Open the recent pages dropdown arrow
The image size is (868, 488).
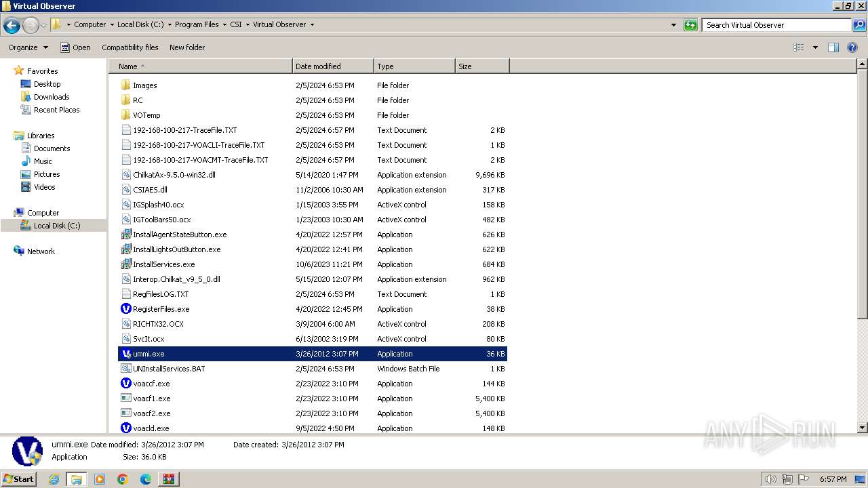(43, 25)
